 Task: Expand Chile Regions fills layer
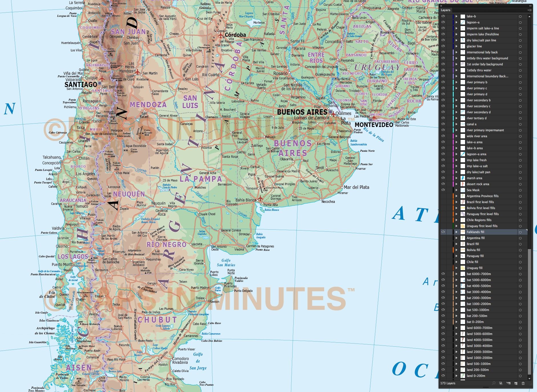pyautogui.click(x=456, y=220)
